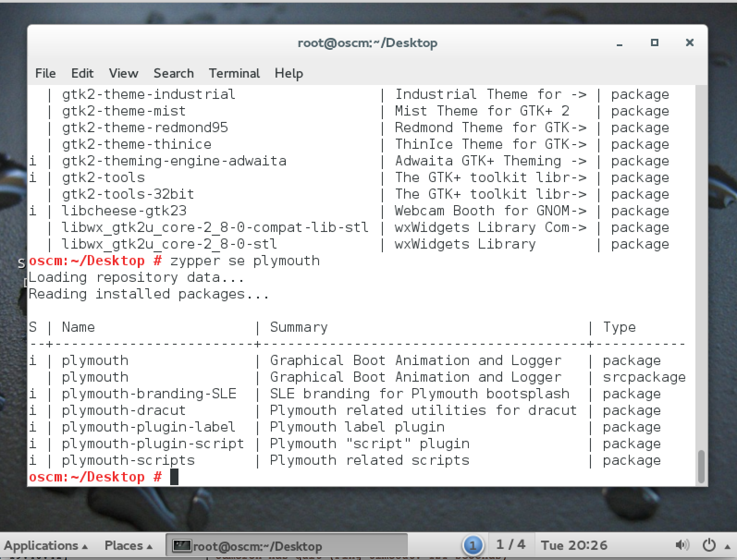
Task: Open the Applications menu in taskbar
Action: (45, 546)
